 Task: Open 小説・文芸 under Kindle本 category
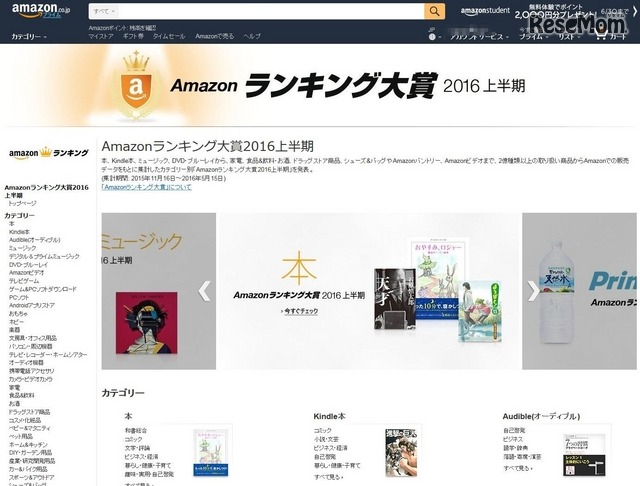(327, 439)
